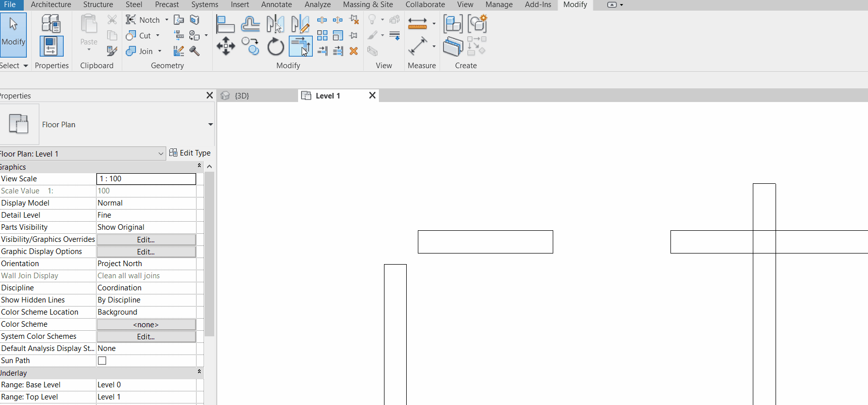The width and height of the screenshot is (868, 405).
Task: Collapse the Underlay properties section
Action: [x=199, y=372]
